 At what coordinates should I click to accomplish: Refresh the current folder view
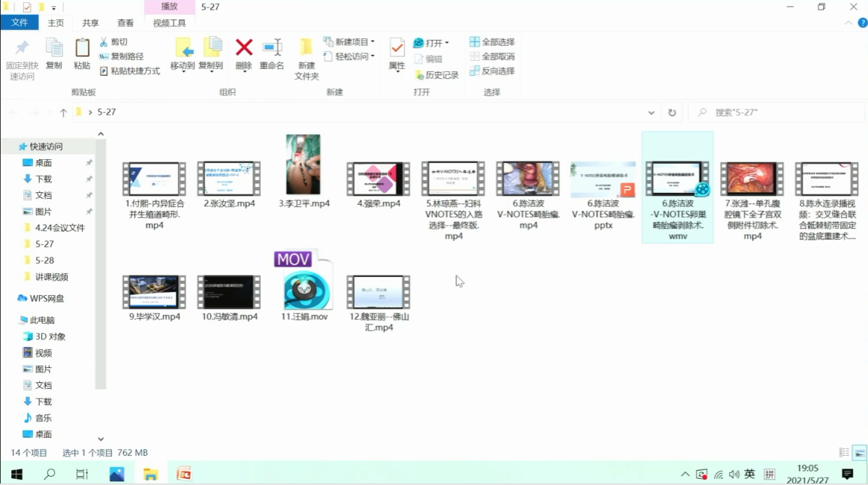(672, 113)
